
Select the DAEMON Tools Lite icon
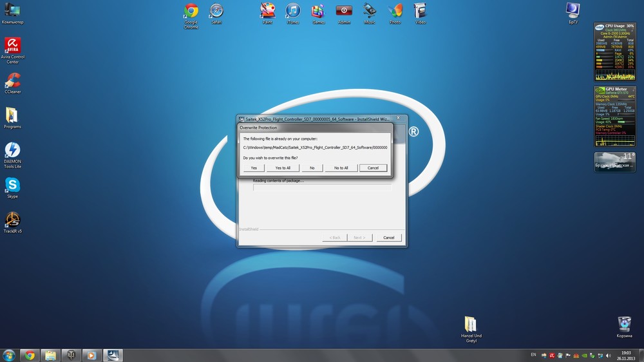(12, 151)
